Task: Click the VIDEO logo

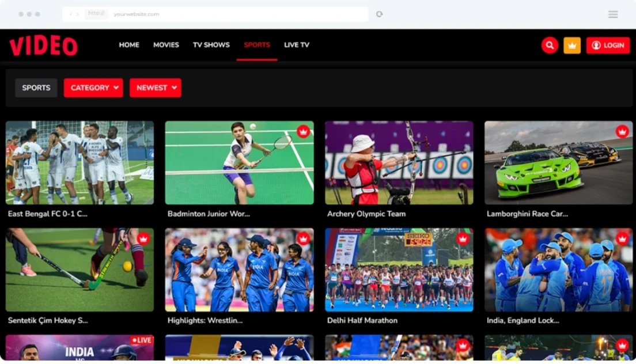Action: pyautogui.click(x=43, y=45)
